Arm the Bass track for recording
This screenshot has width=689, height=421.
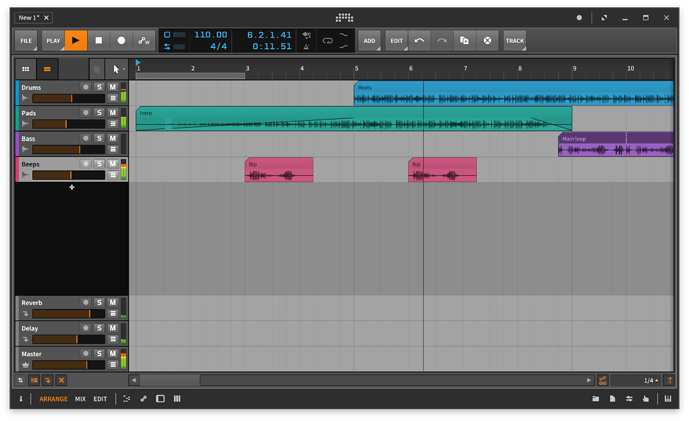coord(86,138)
